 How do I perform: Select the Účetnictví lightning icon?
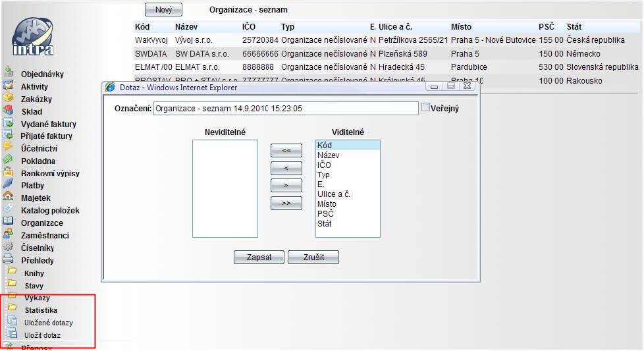[8, 148]
